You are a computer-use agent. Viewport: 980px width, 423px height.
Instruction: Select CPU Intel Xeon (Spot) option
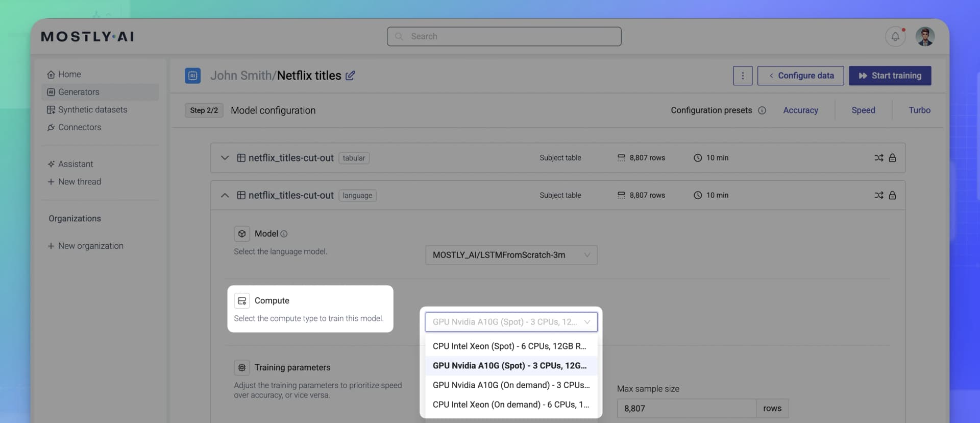pos(511,346)
